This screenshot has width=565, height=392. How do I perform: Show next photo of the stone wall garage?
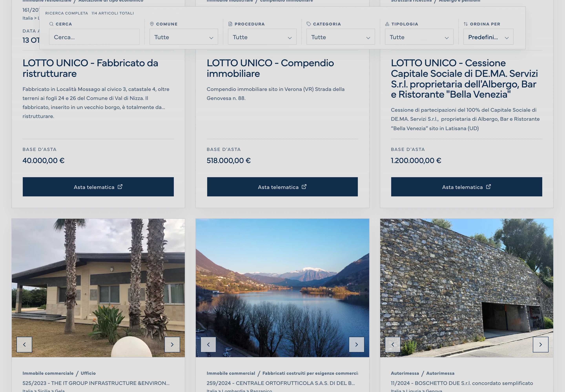[540, 345]
